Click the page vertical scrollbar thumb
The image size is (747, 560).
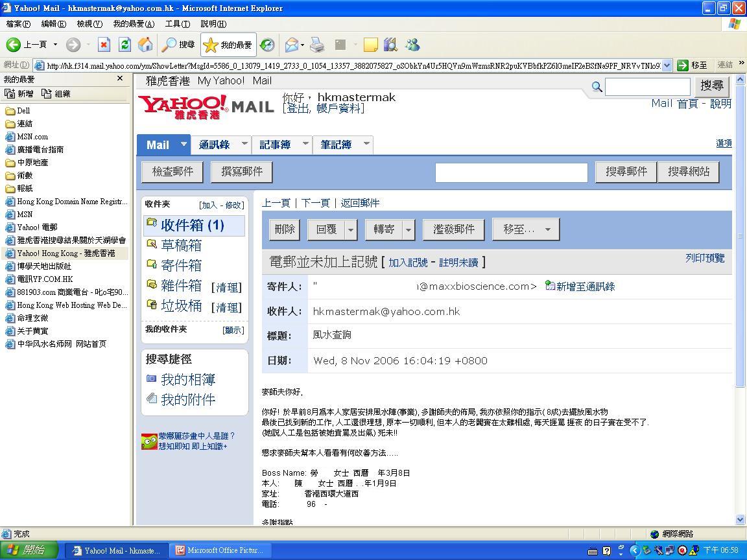[x=740, y=236]
